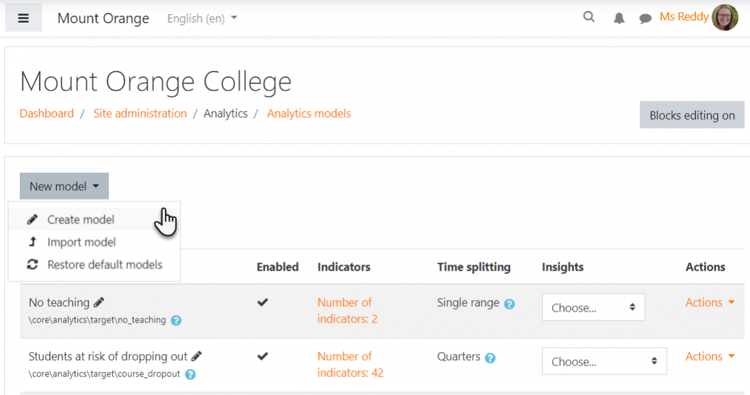Click Ms Reddy's profile avatar
This screenshot has height=395, width=750.
pos(725,18)
